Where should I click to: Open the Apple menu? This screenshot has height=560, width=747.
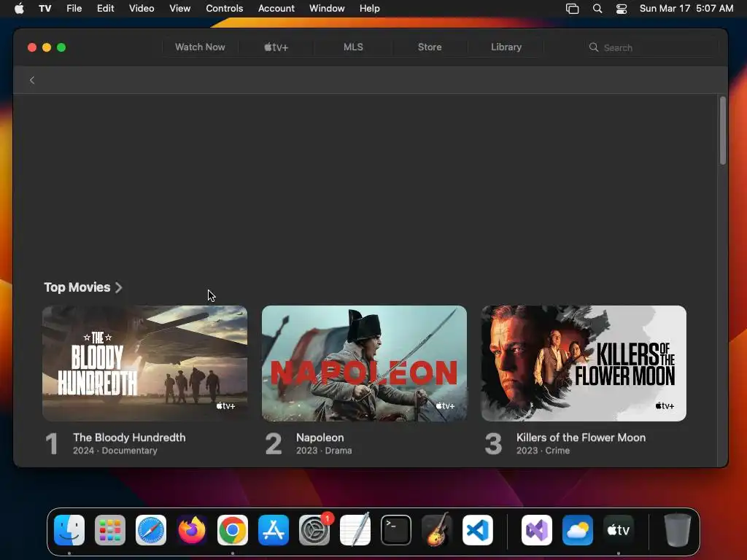[x=19, y=8]
